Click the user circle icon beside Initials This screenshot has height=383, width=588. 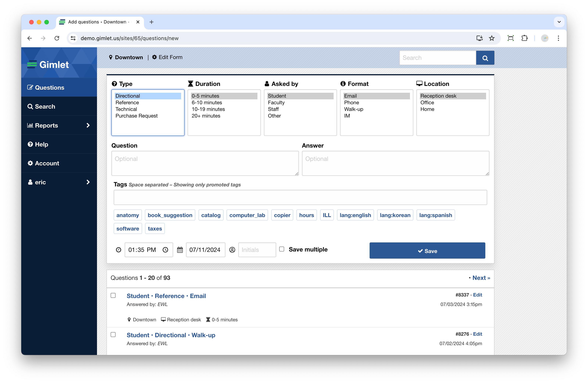click(232, 250)
